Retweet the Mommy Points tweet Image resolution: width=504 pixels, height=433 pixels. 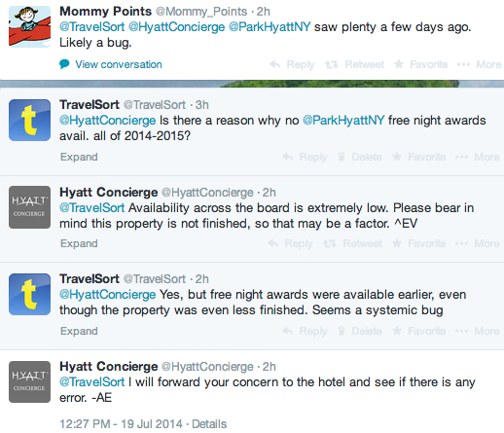[354, 64]
